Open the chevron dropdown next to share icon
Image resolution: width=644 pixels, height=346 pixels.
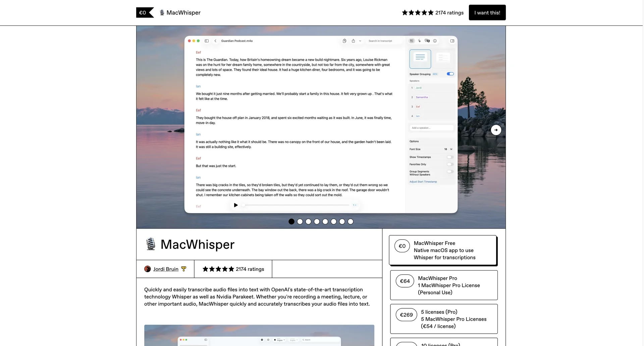(x=360, y=41)
